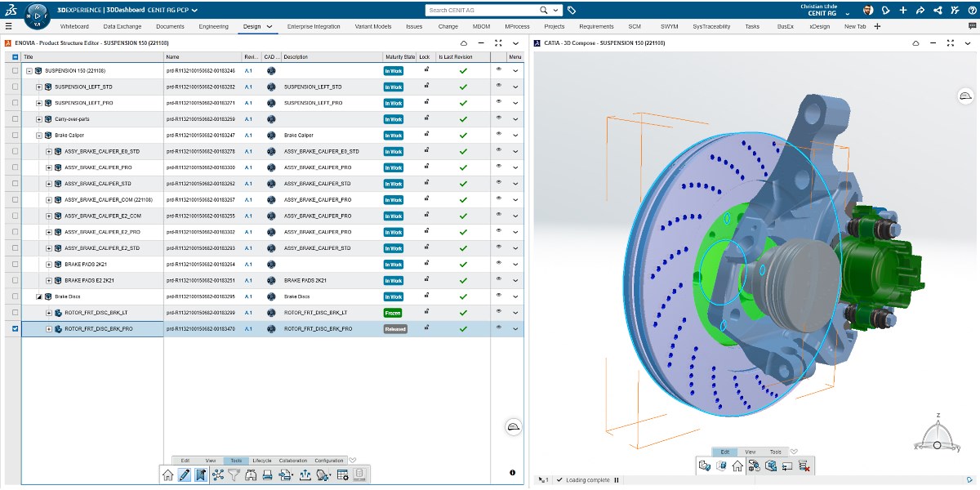The width and height of the screenshot is (980, 490).
Task: Click the binoculars find icon in ENOVIA toolbar
Action: [x=250, y=474]
